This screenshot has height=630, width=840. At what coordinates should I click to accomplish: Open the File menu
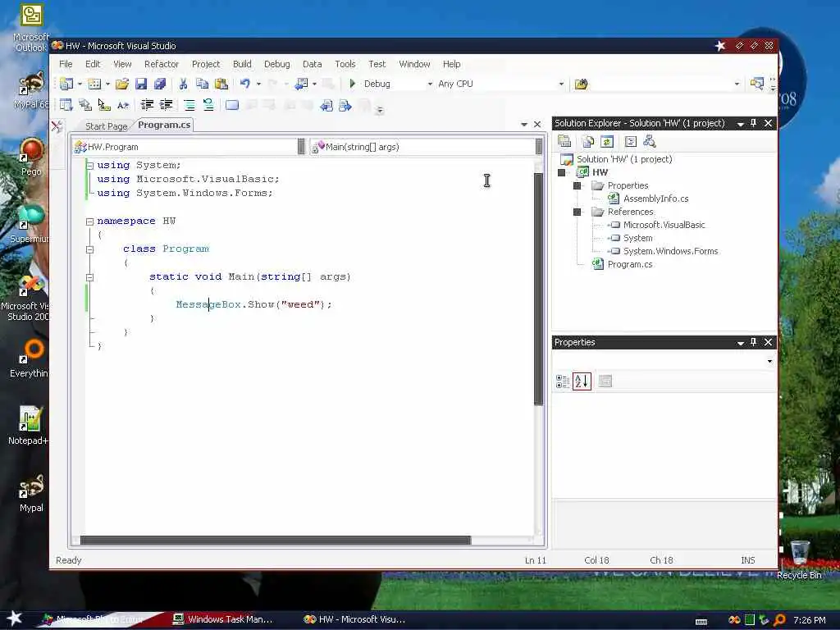click(66, 64)
